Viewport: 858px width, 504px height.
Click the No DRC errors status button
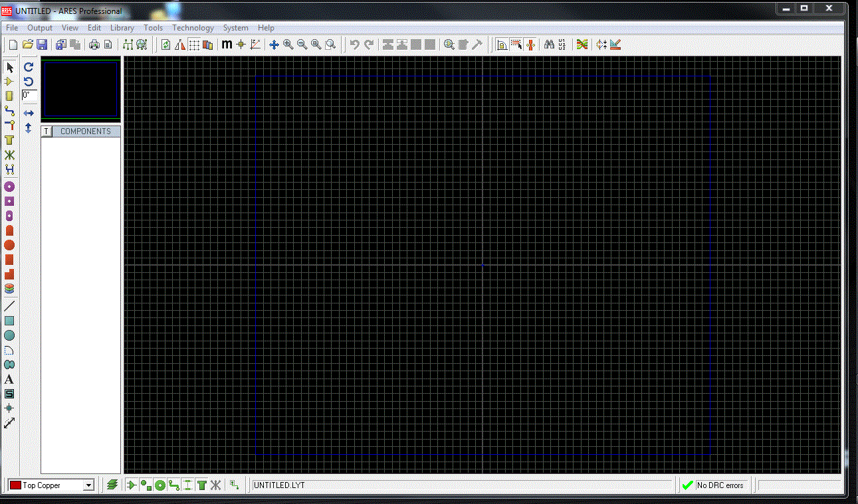pos(714,485)
